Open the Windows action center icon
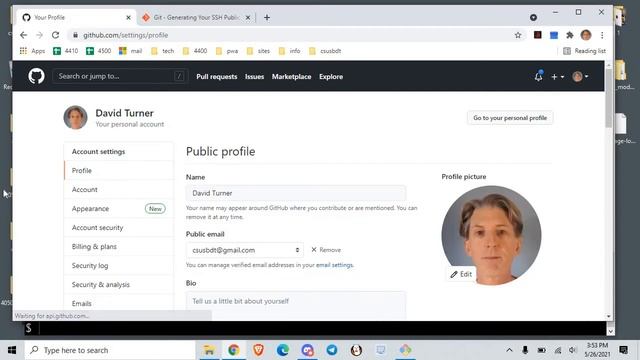Image resolution: width=640 pixels, height=360 pixels. 623,350
